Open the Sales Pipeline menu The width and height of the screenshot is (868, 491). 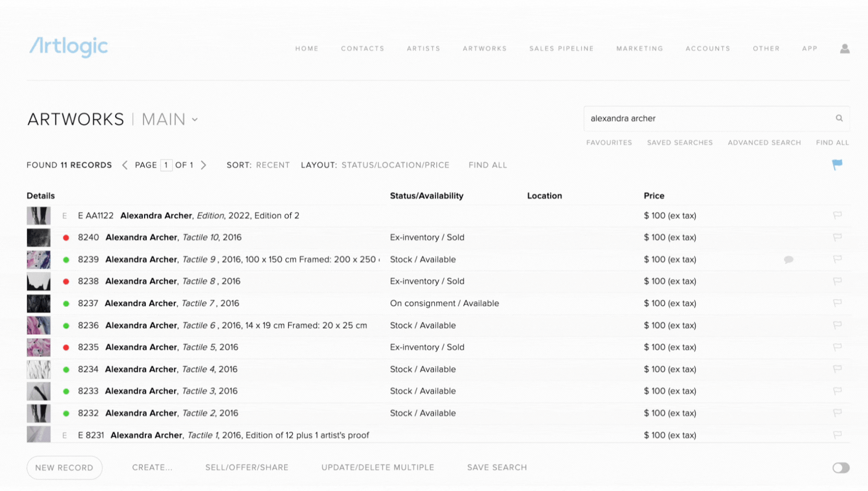tap(561, 48)
